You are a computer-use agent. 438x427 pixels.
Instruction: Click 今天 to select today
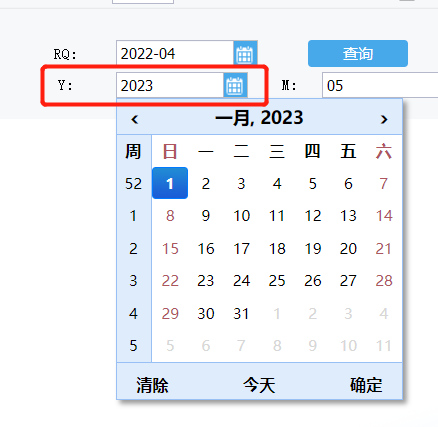pyautogui.click(x=259, y=385)
